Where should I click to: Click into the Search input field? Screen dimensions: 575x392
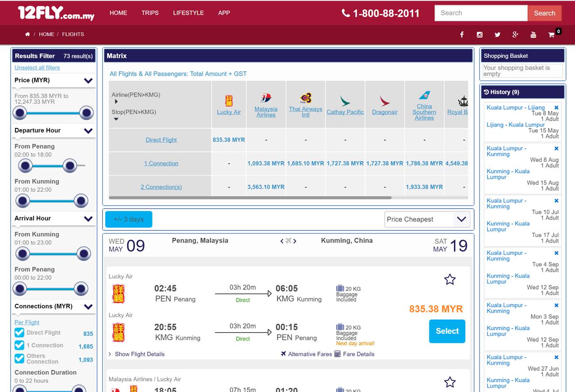pyautogui.click(x=481, y=13)
